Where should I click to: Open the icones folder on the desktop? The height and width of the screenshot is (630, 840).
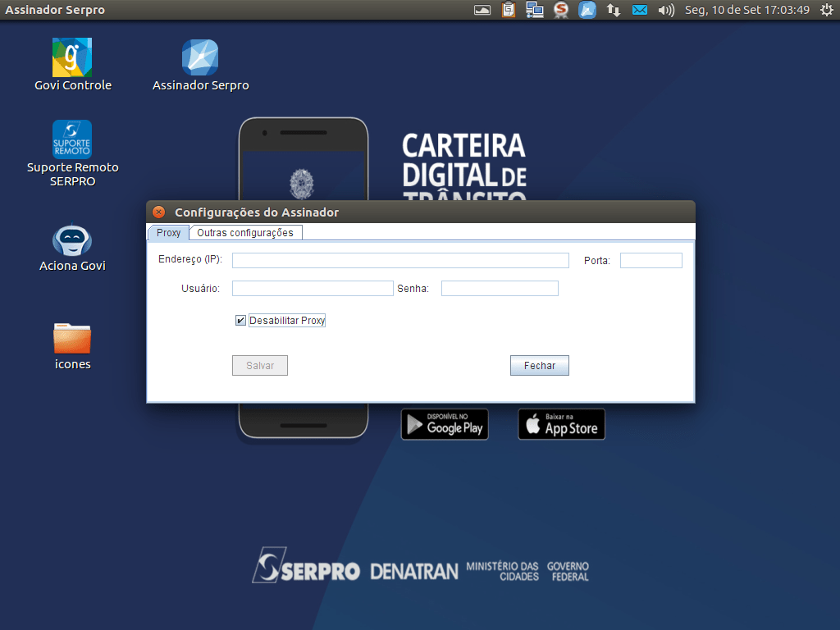pos(72,338)
